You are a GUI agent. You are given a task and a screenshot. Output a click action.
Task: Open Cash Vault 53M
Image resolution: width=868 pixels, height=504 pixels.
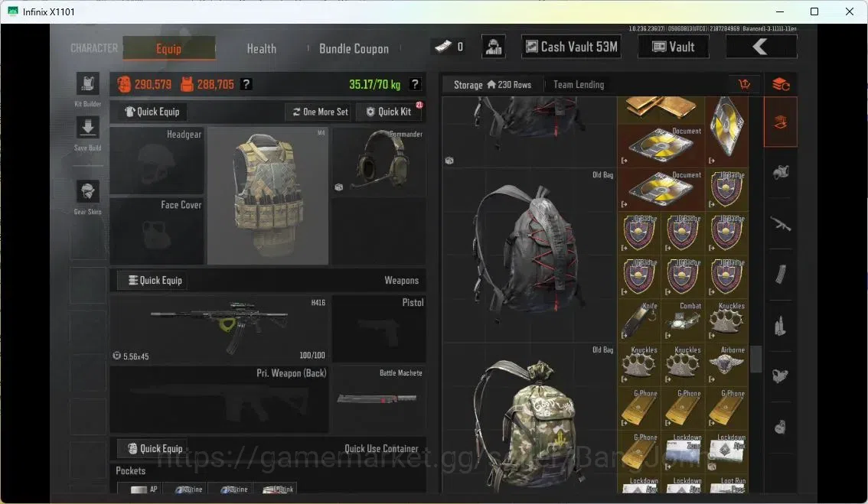[x=571, y=47]
